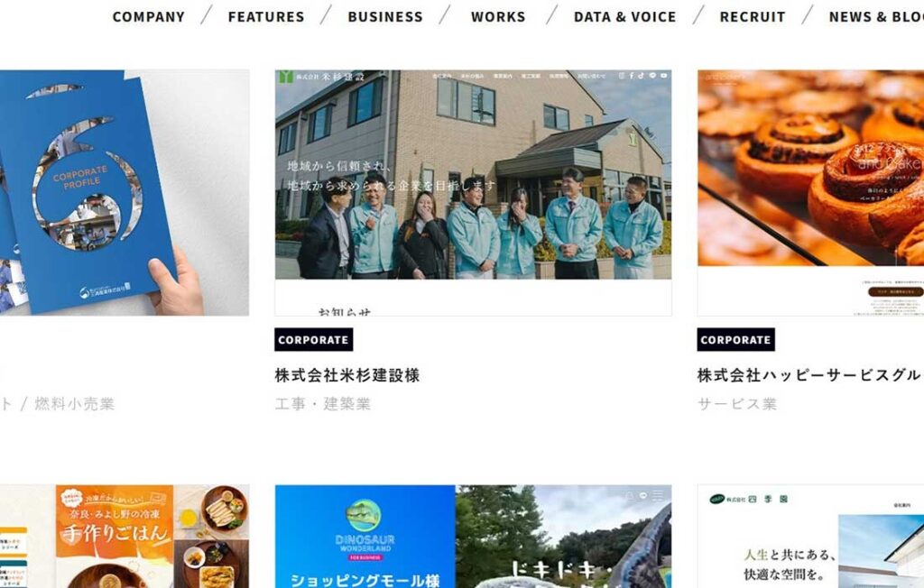Screen dimensions: 924x588
Task: Click DATA & VOICE navigation link
Action: (x=624, y=17)
